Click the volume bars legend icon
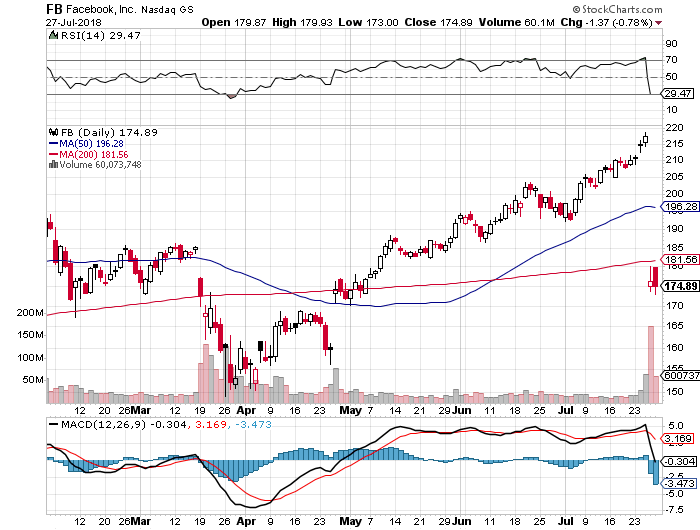700x530 pixels. pyautogui.click(x=53, y=164)
